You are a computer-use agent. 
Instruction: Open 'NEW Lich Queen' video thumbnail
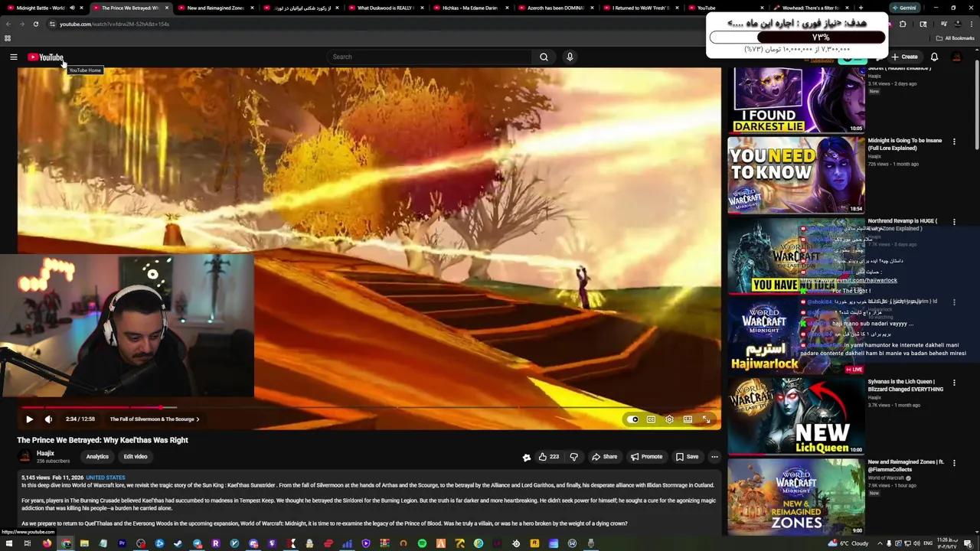(796, 416)
